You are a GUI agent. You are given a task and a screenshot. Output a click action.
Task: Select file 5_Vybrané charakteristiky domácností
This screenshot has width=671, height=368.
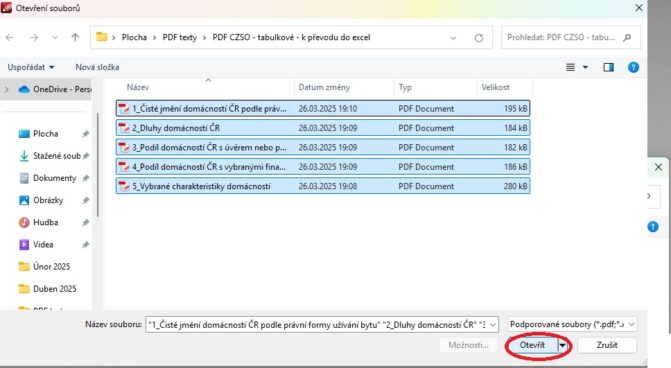(x=323, y=186)
